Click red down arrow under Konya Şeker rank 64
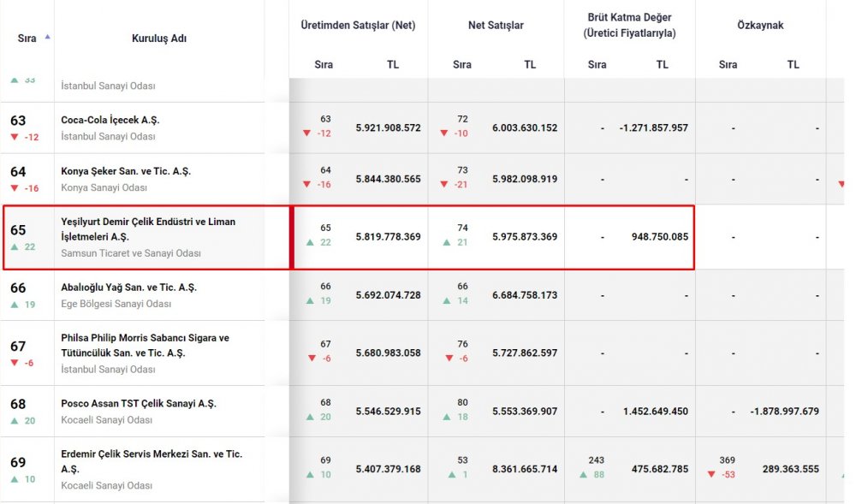The height and width of the screenshot is (504, 856). 15,188
